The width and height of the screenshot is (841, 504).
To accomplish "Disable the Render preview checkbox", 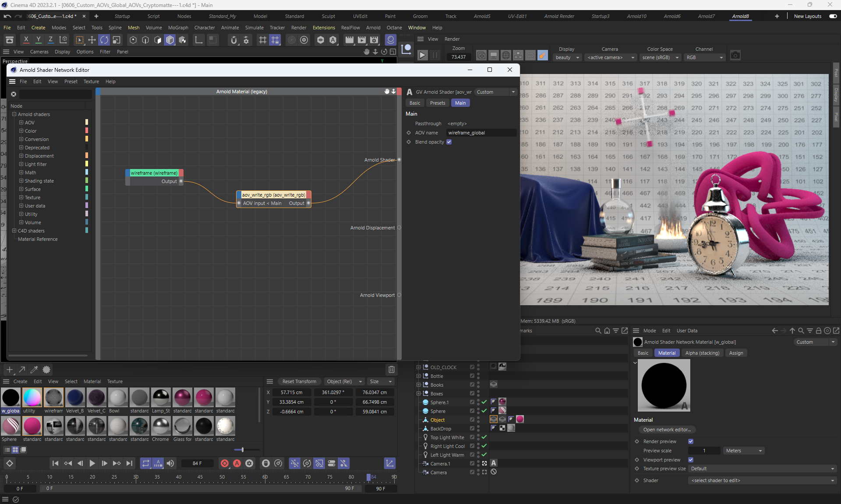I will (x=691, y=441).
